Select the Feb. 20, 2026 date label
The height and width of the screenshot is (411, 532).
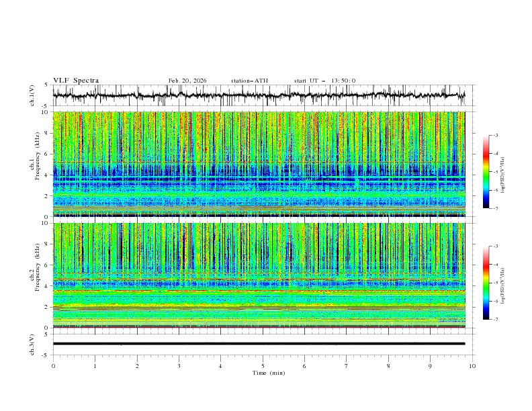187,81
